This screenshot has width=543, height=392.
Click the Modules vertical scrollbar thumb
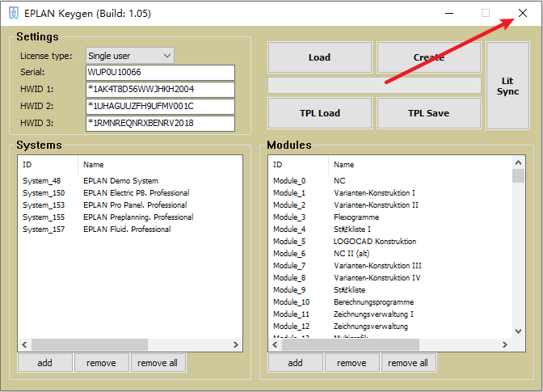(x=519, y=176)
